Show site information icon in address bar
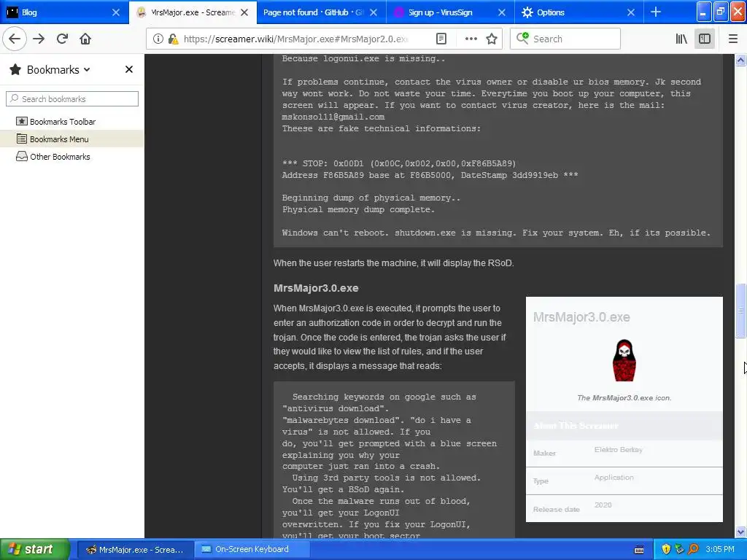 click(158, 39)
